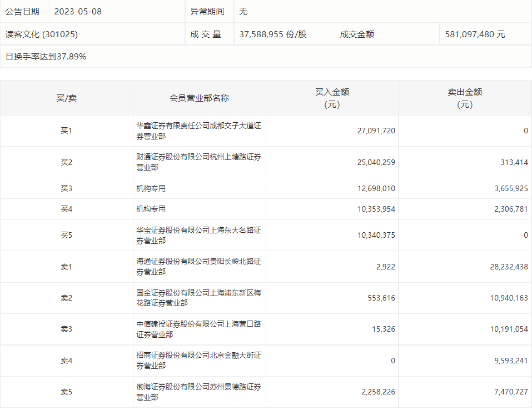Select row label 卖5
Image resolution: width=532 pixels, height=410 pixels.
[x=67, y=392]
